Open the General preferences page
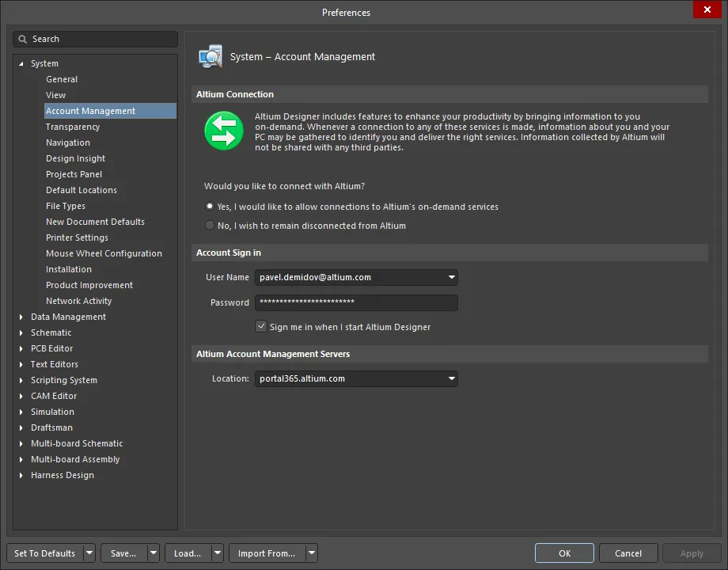Image resolution: width=728 pixels, height=570 pixels. click(62, 79)
